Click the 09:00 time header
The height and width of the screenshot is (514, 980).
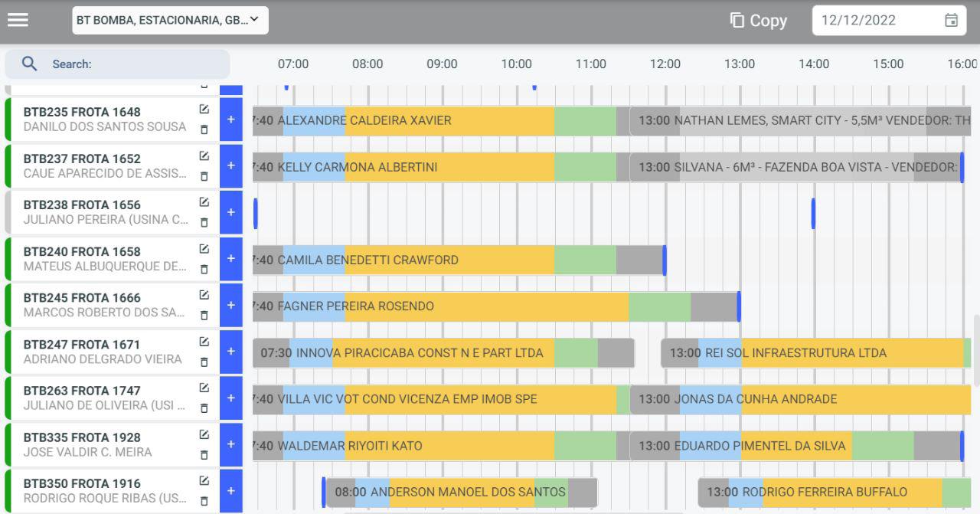tap(442, 64)
